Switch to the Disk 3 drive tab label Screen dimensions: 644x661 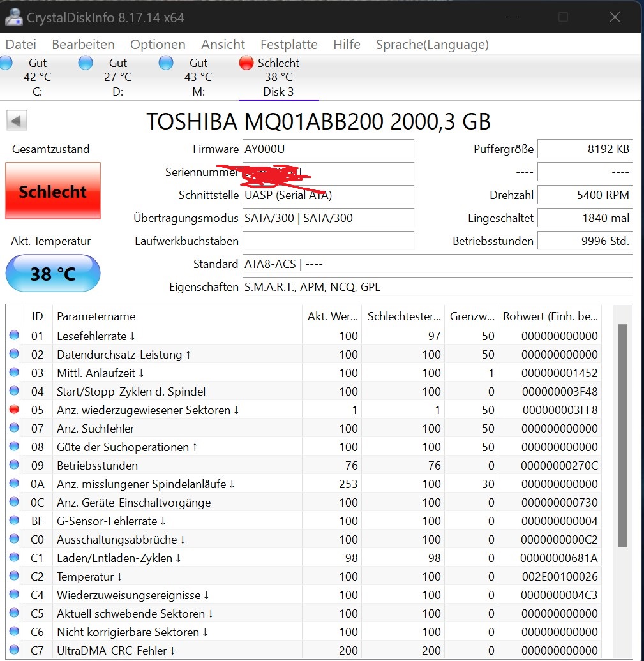coord(278,91)
